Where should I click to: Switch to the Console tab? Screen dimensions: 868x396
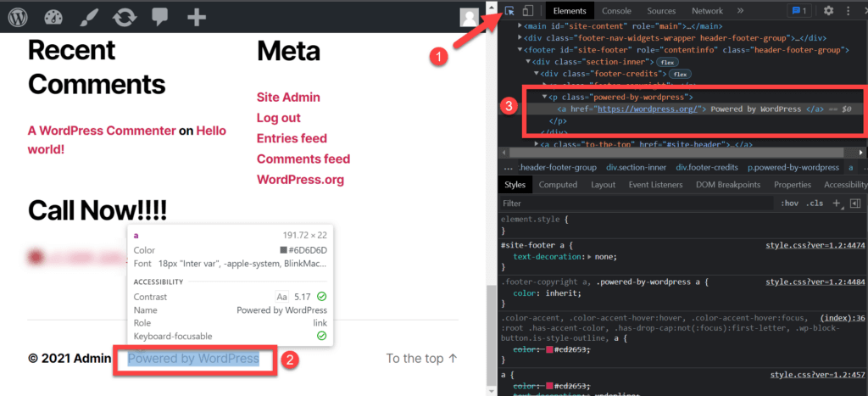617,10
